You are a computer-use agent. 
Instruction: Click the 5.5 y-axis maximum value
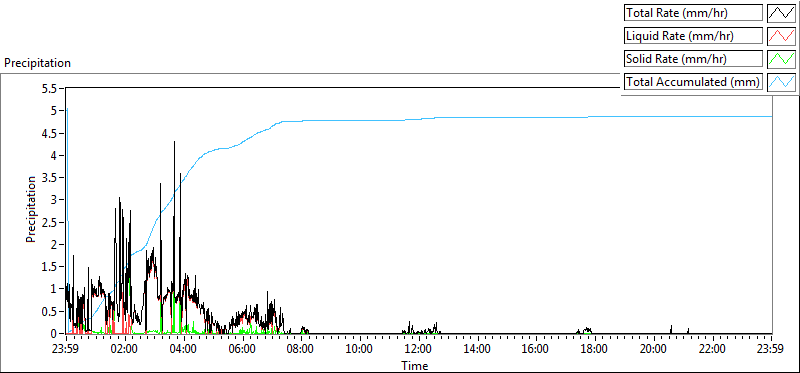tap(49, 88)
